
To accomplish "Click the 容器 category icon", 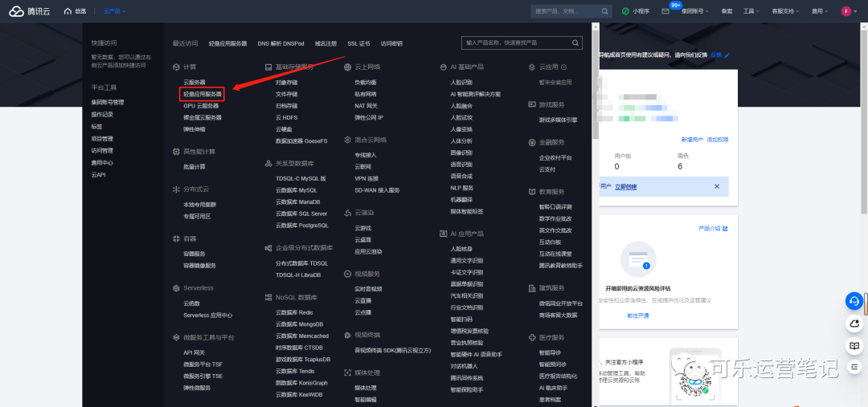I will click(x=176, y=238).
